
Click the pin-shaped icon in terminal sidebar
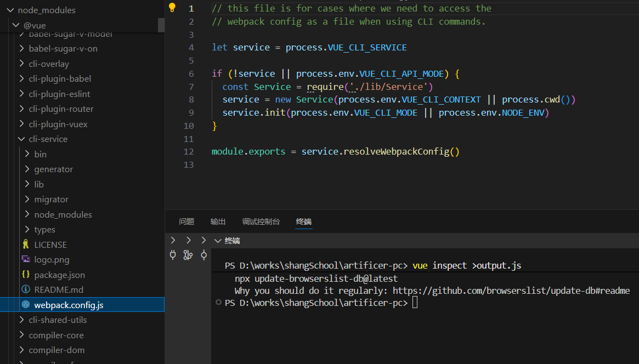(x=203, y=255)
